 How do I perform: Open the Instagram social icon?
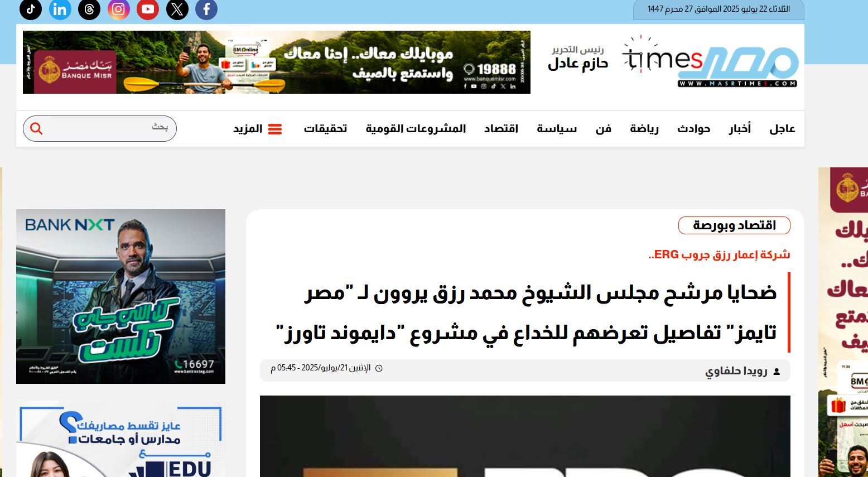click(119, 9)
